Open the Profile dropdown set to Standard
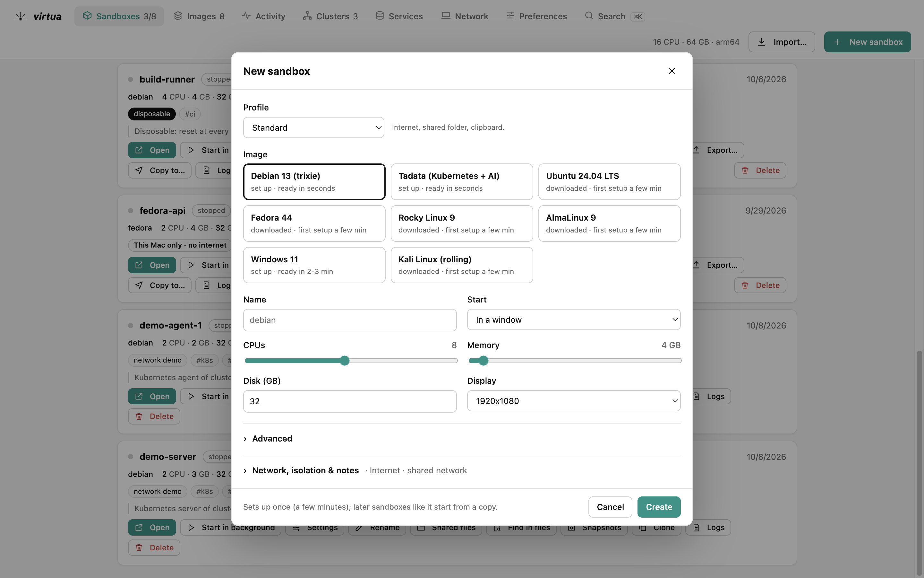 pos(313,127)
